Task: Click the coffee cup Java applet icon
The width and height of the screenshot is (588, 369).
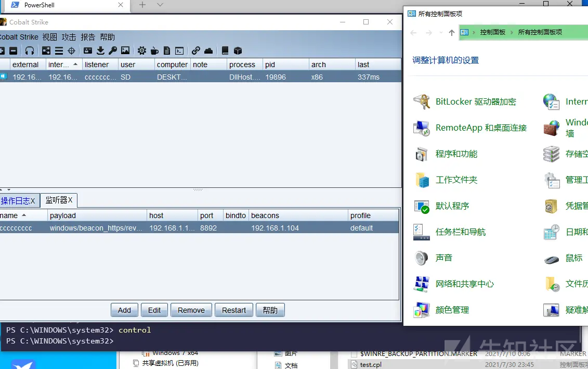Action: click(x=154, y=50)
